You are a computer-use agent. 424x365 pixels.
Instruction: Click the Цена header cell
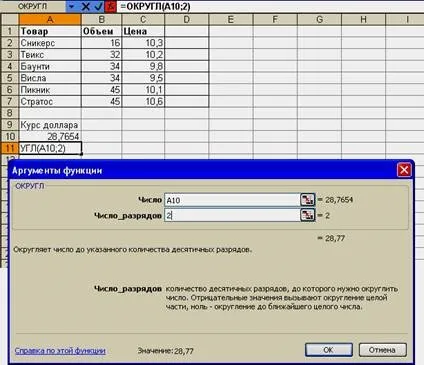pyautogui.click(x=143, y=31)
